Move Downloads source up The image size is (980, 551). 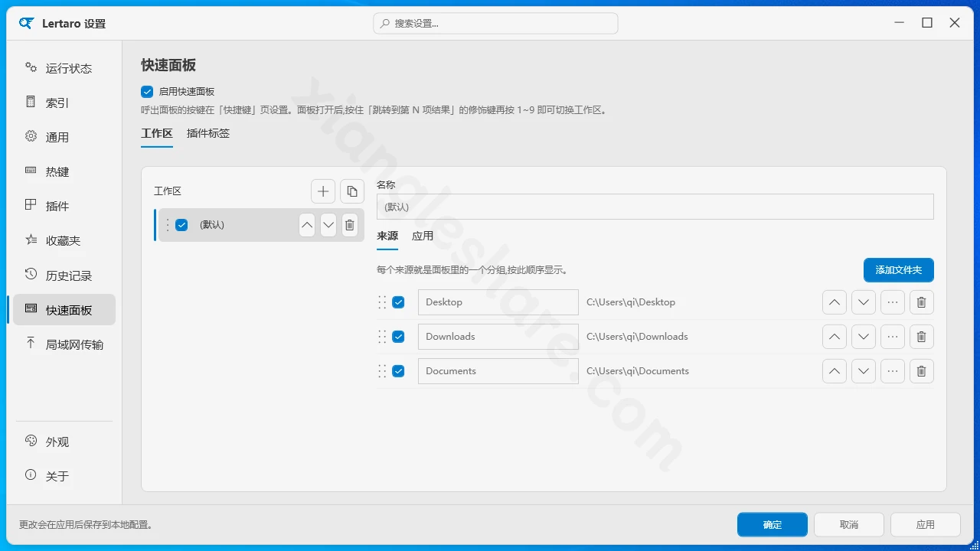835,337
